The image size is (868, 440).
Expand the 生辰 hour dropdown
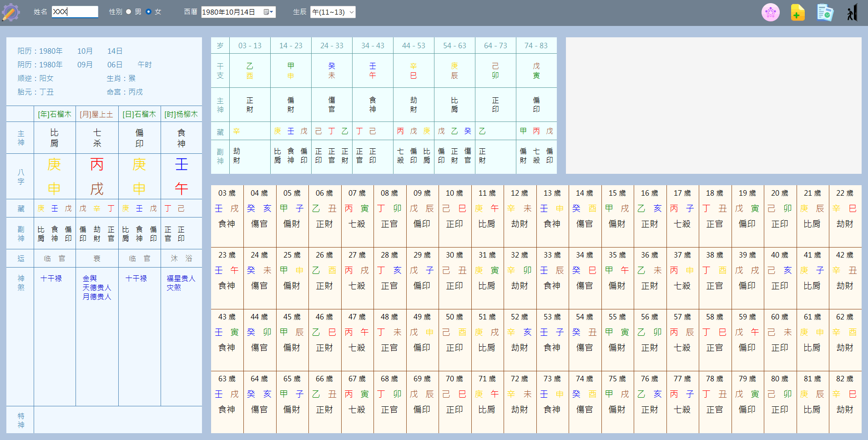(333, 12)
